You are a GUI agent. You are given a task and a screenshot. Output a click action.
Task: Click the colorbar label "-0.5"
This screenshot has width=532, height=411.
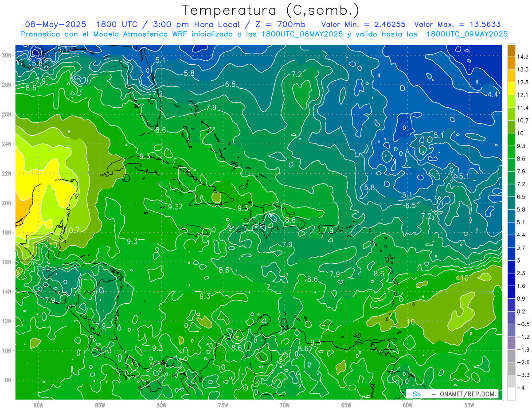pyautogui.click(x=523, y=324)
